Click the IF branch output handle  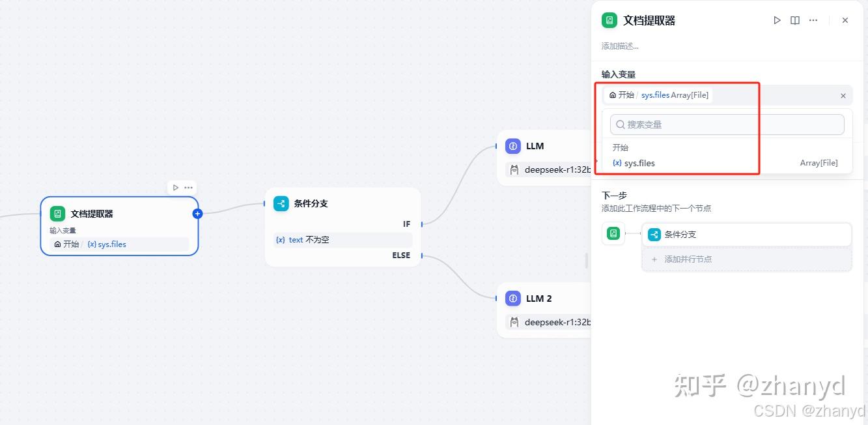point(422,224)
